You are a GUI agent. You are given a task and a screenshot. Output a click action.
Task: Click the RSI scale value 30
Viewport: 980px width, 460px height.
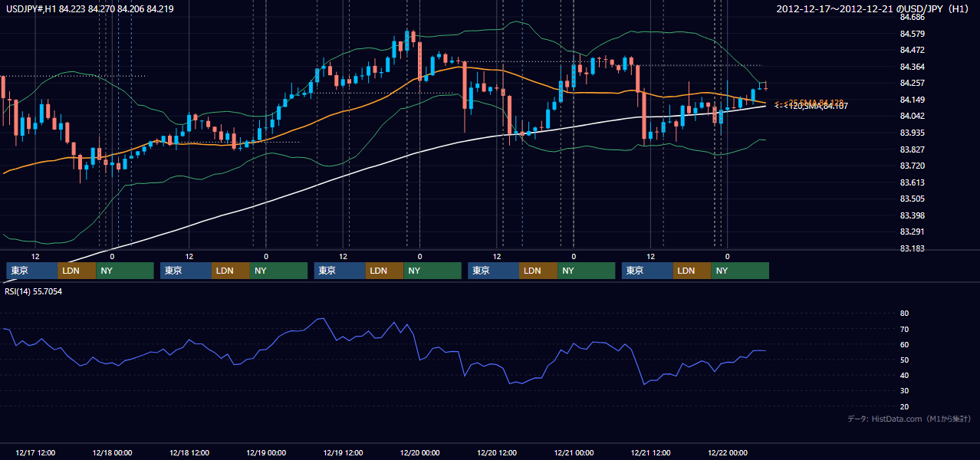coord(904,391)
